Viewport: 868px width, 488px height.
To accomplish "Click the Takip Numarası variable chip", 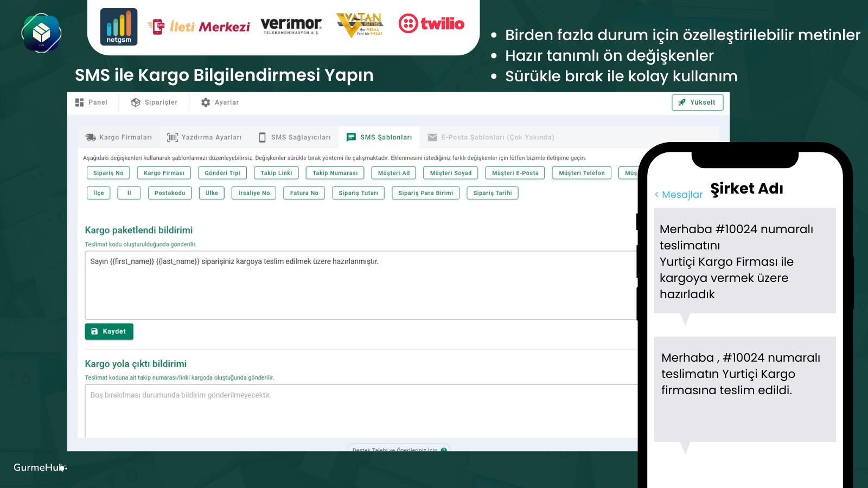I will (335, 173).
